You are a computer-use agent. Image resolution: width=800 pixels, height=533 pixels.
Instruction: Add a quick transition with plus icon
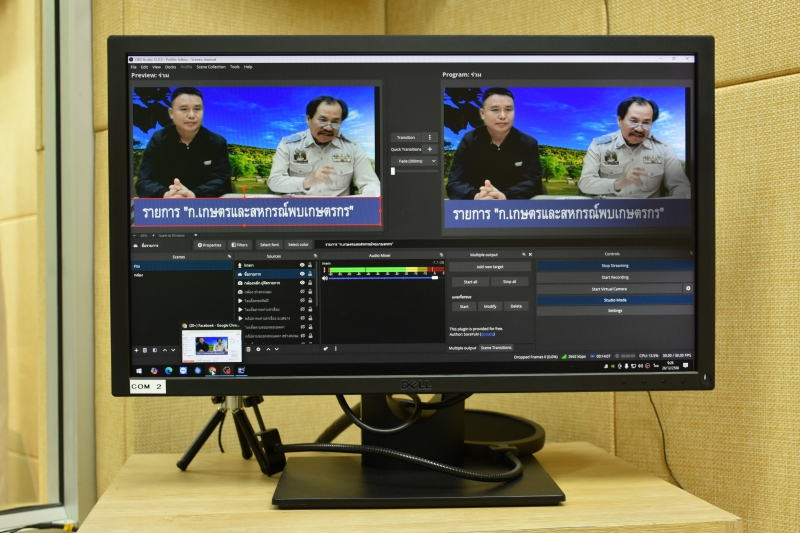pyautogui.click(x=430, y=149)
